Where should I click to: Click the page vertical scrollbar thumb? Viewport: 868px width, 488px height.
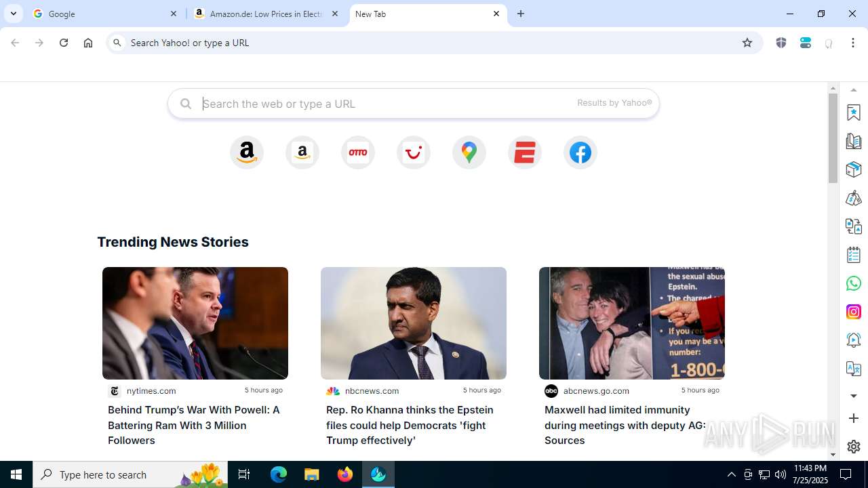tap(833, 138)
